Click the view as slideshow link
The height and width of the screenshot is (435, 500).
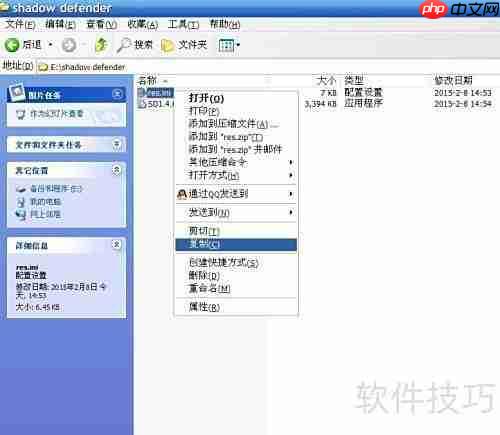coord(57,114)
